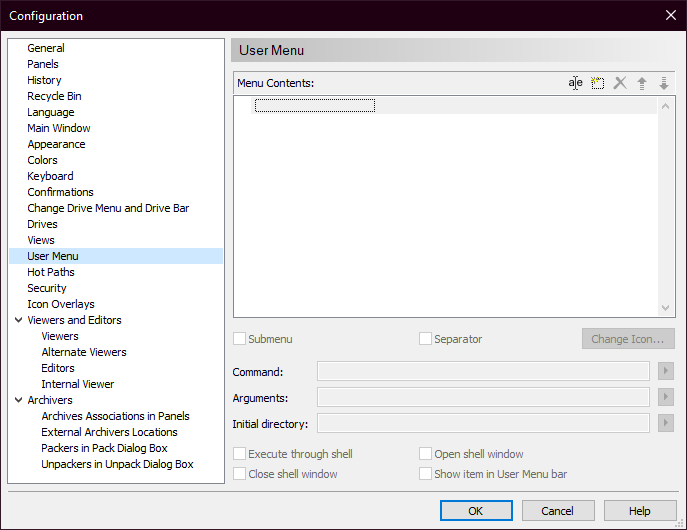The height and width of the screenshot is (530, 687).
Task: Open the Internal Viewer settings page
Action: coord(78,384)
